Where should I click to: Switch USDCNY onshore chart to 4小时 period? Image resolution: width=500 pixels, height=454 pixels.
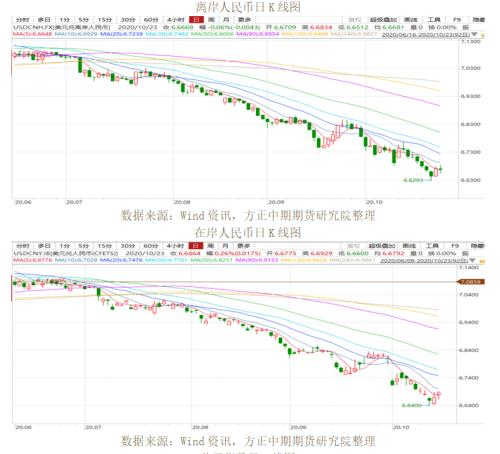[175, 246]
